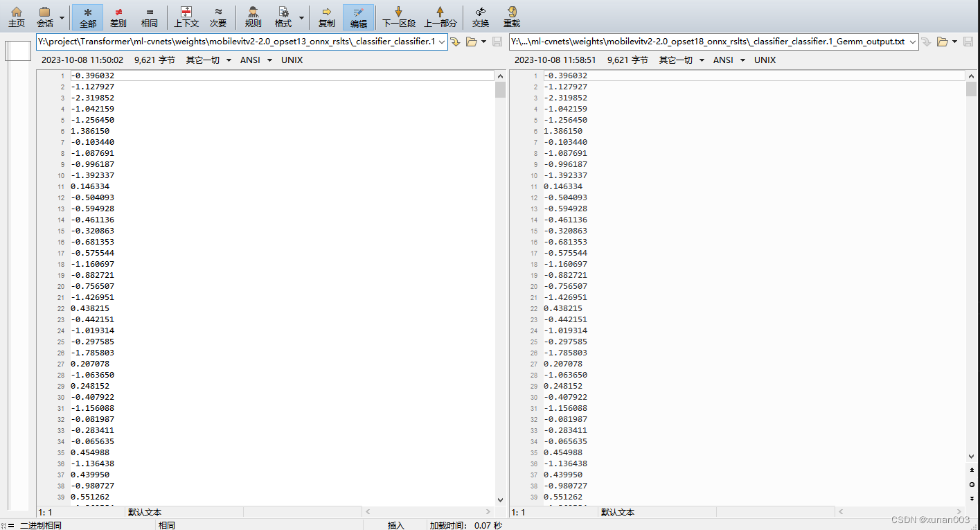Open the 主页 (Home) view

(17, 17)
